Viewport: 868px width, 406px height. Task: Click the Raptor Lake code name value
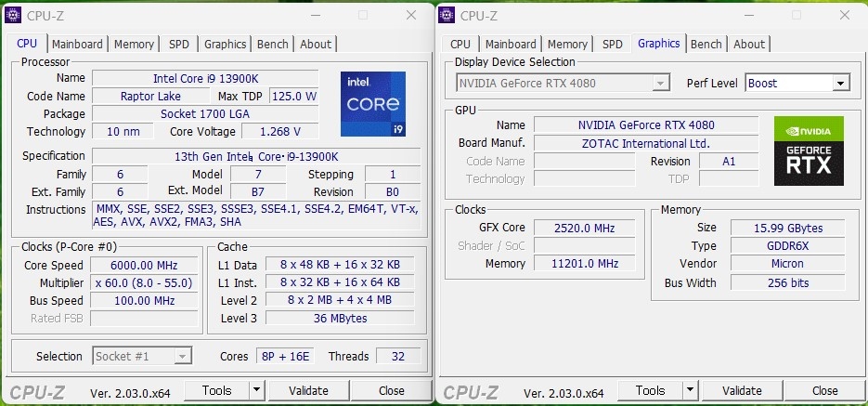tap(150, 96)
